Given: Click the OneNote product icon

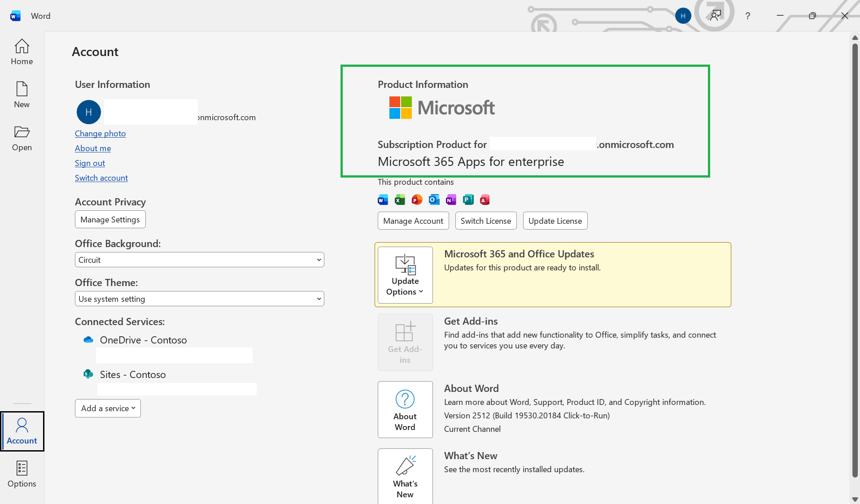Looking at the screenshot, I should pyautogui.click(x=451, y=200).
